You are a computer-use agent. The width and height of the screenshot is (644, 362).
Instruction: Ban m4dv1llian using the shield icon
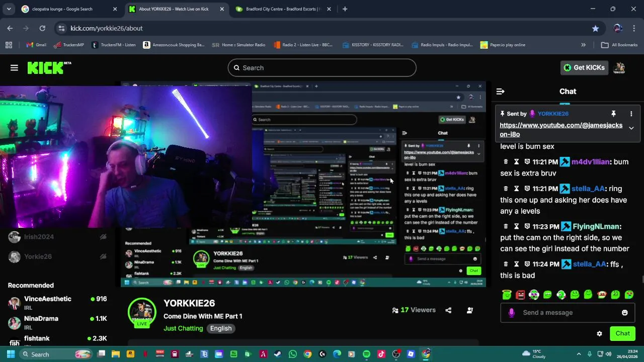tap(527, 162)
